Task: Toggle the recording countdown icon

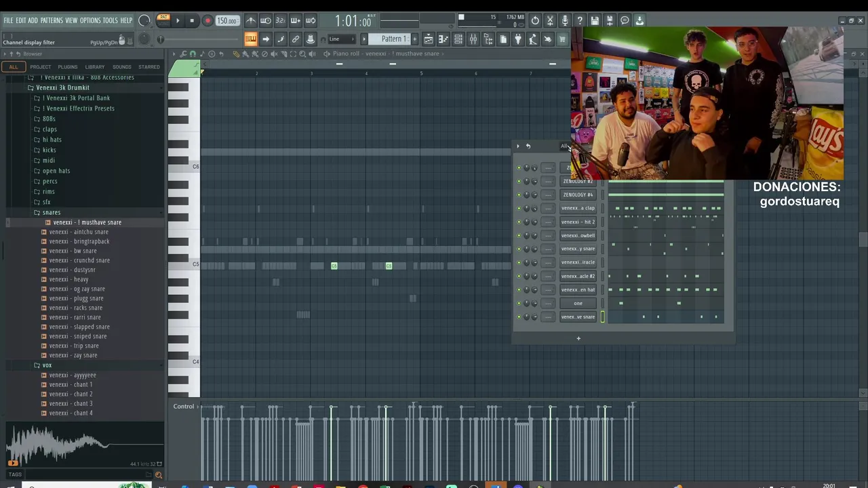Action: tap(281, 21)
